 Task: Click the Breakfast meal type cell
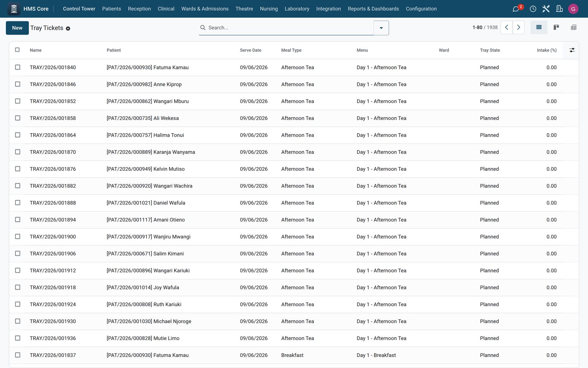tap(292, 355)
